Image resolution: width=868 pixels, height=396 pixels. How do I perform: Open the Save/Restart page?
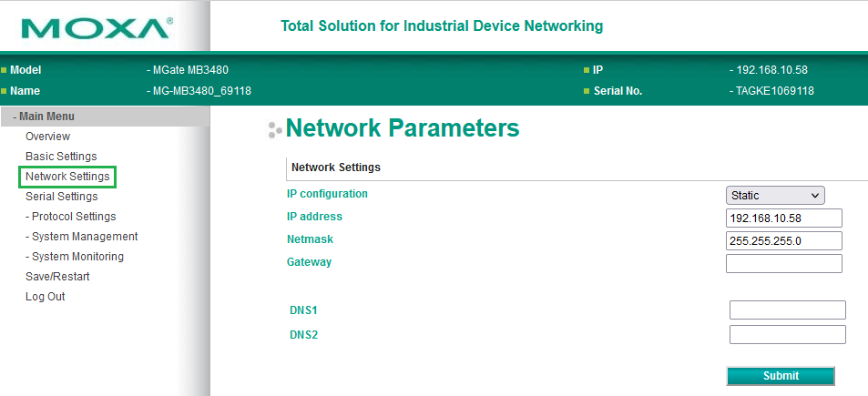click(x=57, y=276)
